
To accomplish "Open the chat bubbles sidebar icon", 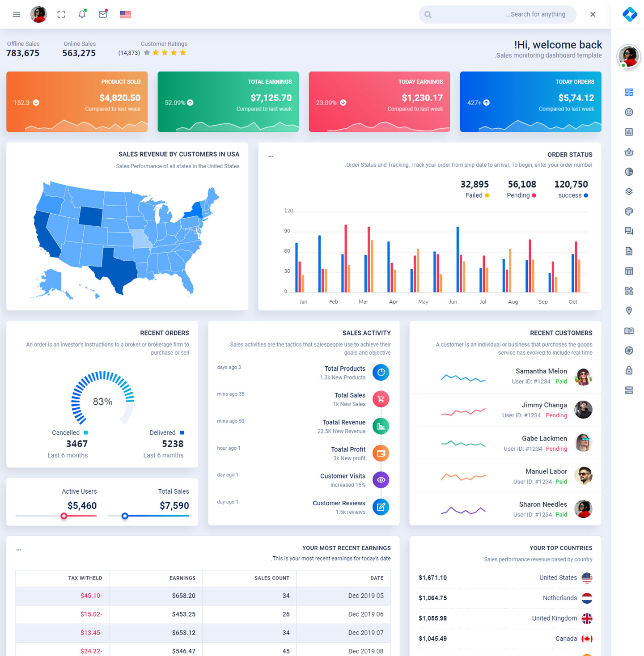I will 629,231.
